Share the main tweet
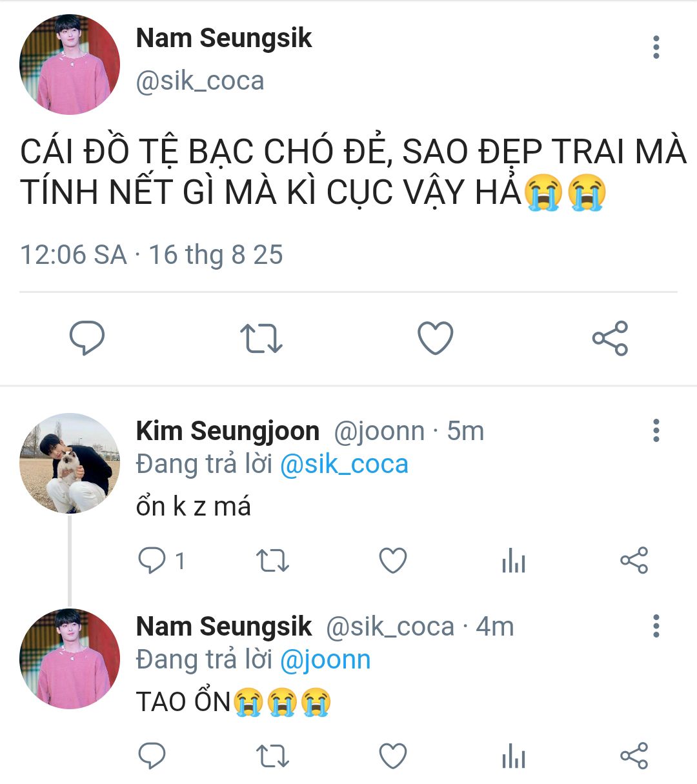This screenshot has height=784, width=697. 610,338
